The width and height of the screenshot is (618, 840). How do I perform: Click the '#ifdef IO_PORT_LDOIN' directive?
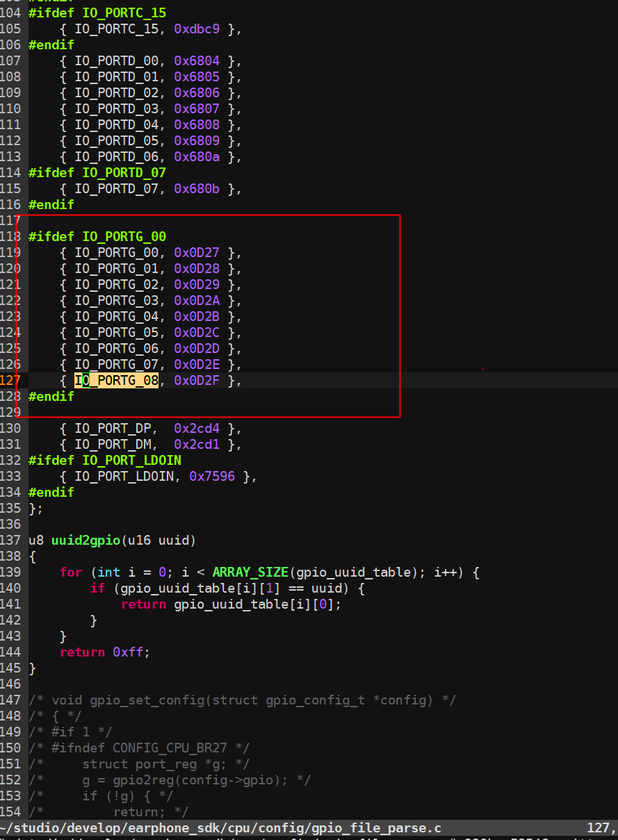pos(105,461)
